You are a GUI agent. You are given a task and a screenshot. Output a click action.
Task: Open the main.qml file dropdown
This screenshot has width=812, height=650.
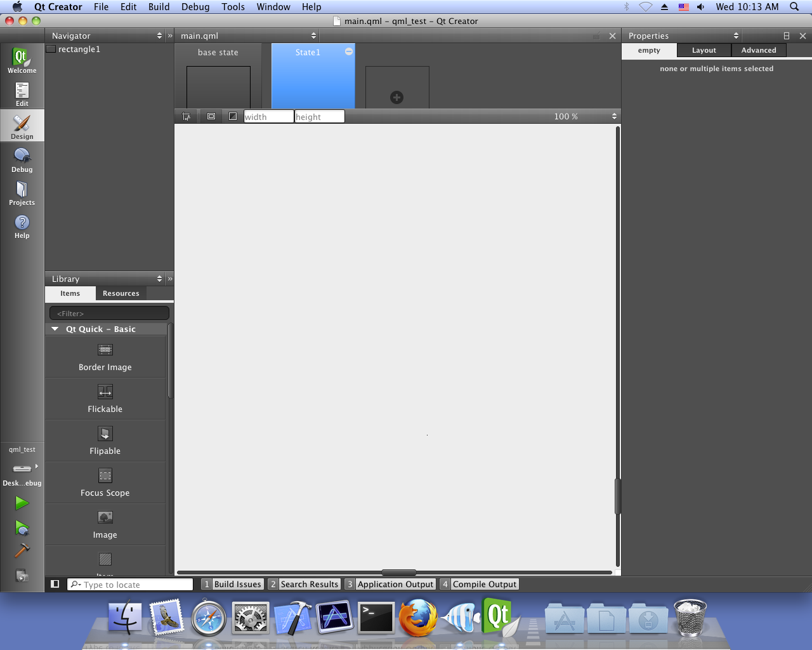[247, 36]
